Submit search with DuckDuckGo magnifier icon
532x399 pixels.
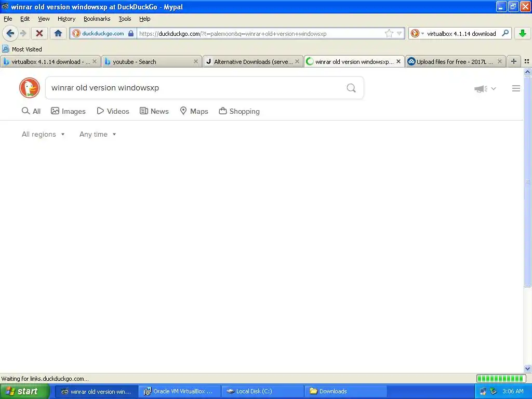click(x=351, y=88)
